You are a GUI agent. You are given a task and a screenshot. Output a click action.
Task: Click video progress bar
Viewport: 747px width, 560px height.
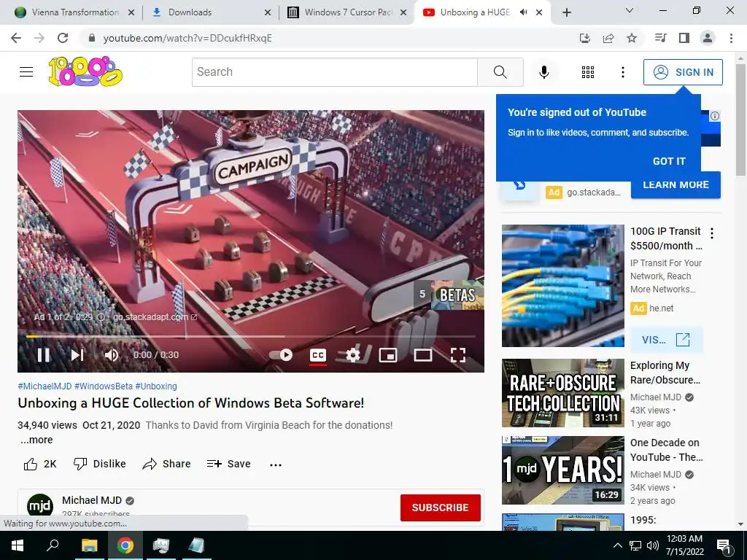pyautogui.click(x=251, y=336)
